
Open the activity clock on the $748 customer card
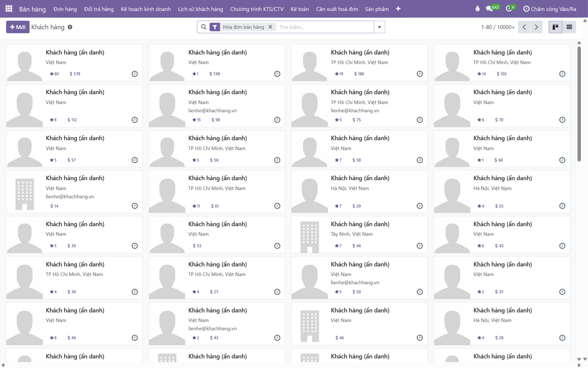click(277, 74)
